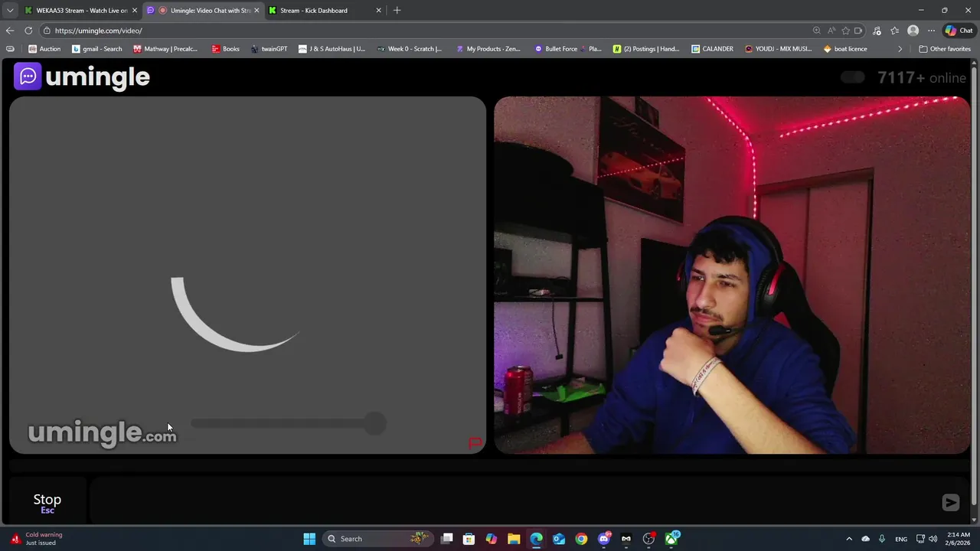
Task: Open the Cold warning weather widget
Action: coord(38,539)
